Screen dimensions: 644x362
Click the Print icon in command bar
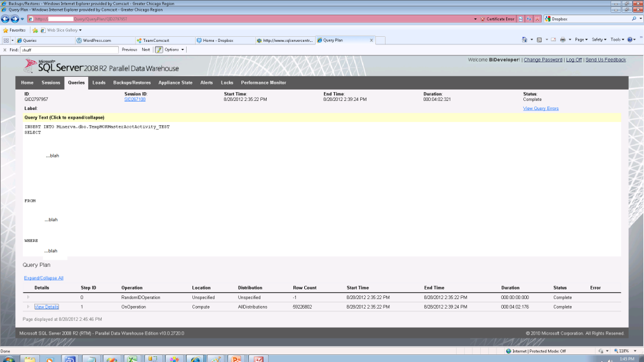pyautogui.click(x=563, y=40)
